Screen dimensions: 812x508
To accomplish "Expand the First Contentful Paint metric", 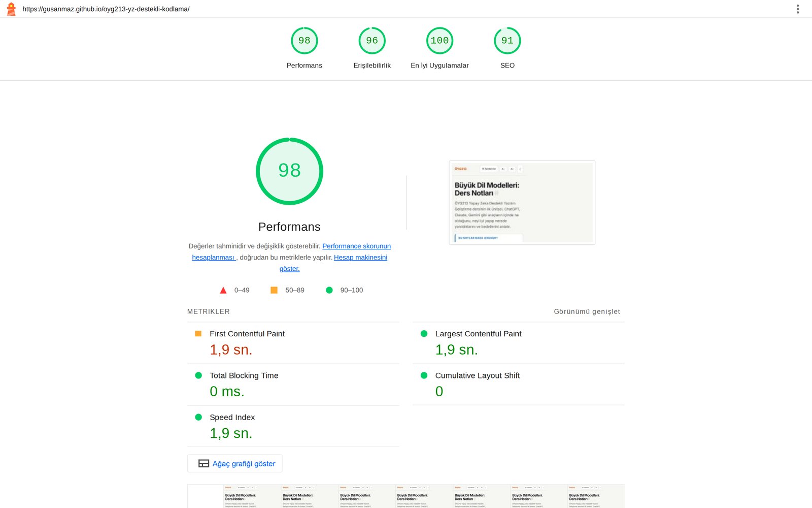I will point(293,343).
